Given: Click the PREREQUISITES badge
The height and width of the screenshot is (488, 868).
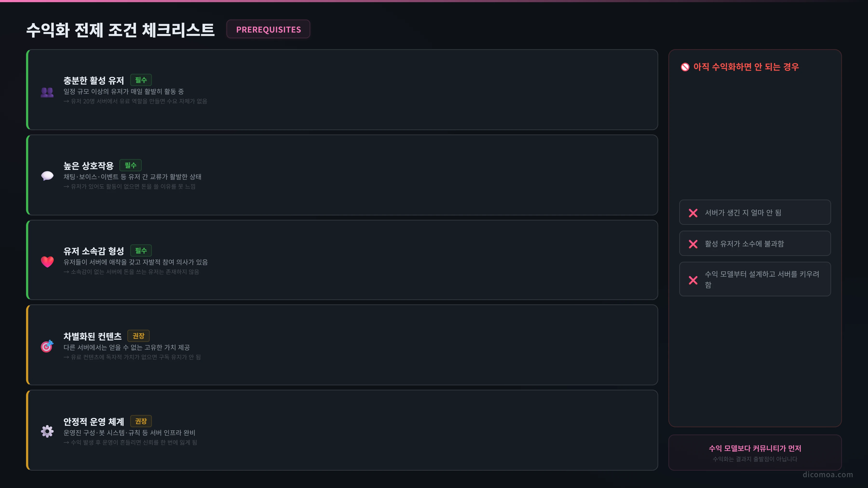Looking at the screenshot, I should click(268, 29).
